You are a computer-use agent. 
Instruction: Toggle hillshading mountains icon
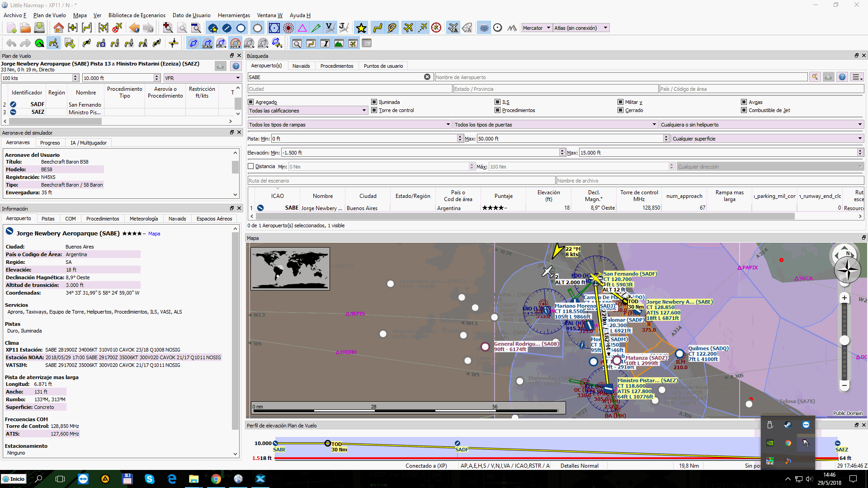(x=512, y=28)
